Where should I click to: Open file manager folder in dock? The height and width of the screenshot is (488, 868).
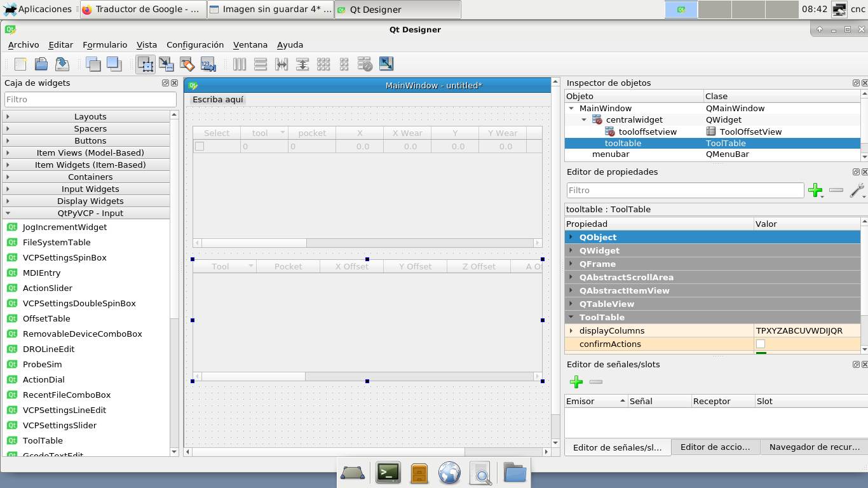[515, 473]
